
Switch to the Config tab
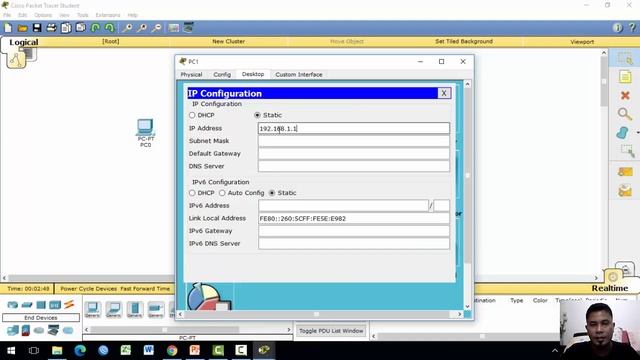coord(222,75)
